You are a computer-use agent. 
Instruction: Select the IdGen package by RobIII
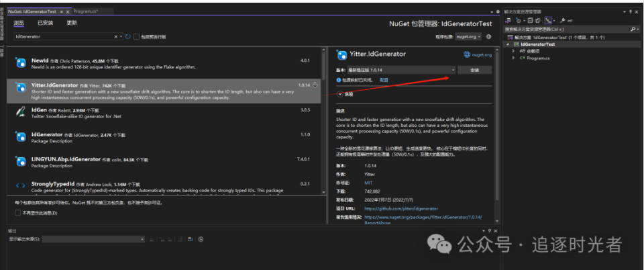pos(164,113)
